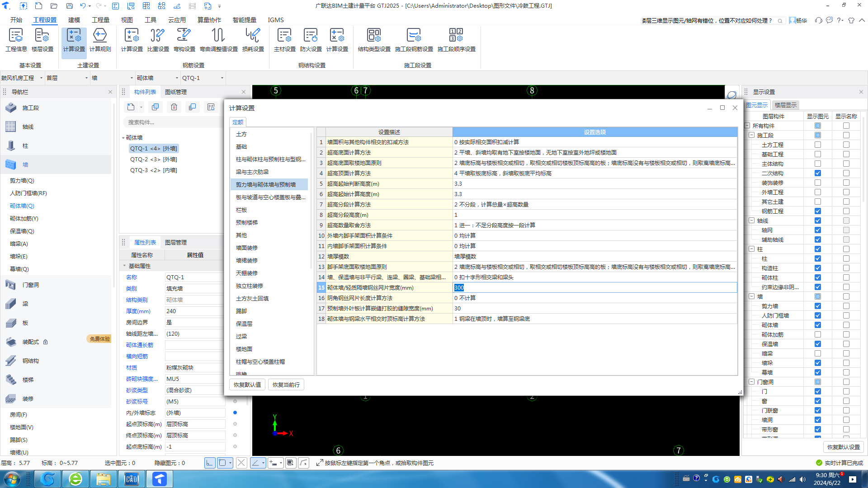Click 免费体验 badge
Viewport: 868px width, 488px height.
[99, 339]
